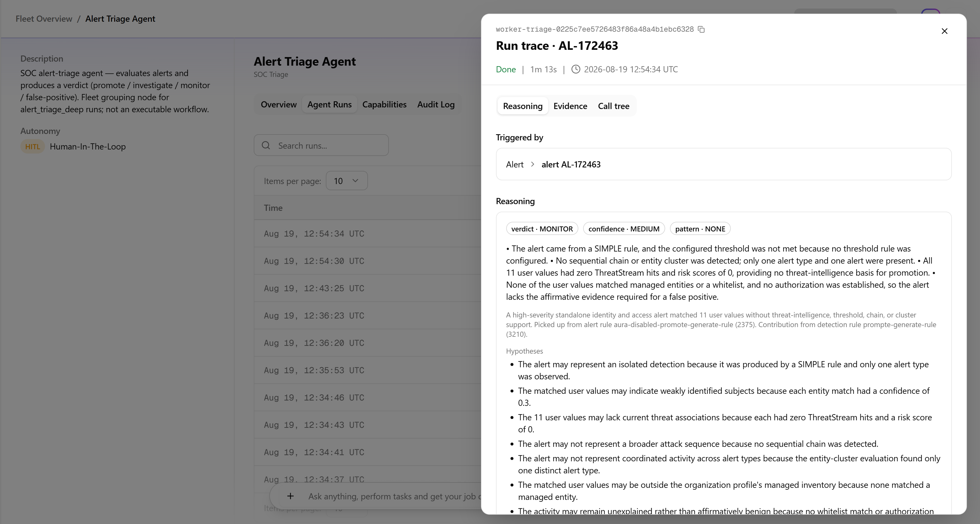This screenshot has width=980, height=524.
Task: Select the 12:54:30 UTC run row
Action: click(x=367, y=261)
